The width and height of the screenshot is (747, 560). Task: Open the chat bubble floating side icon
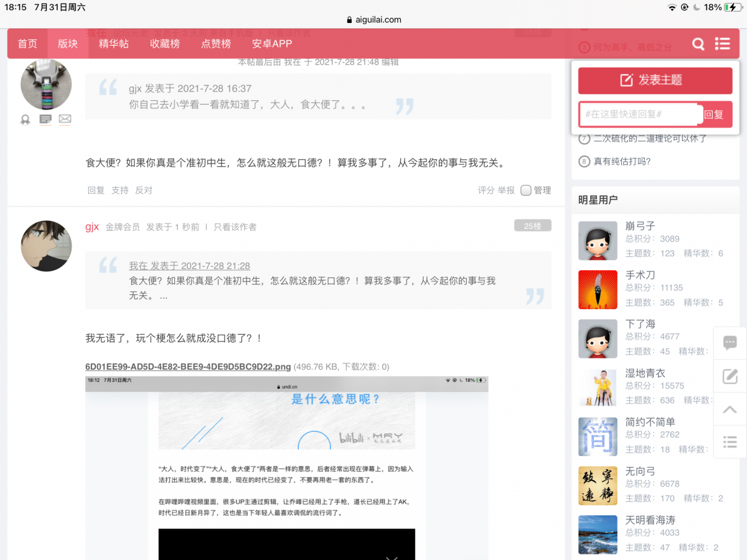730,342
